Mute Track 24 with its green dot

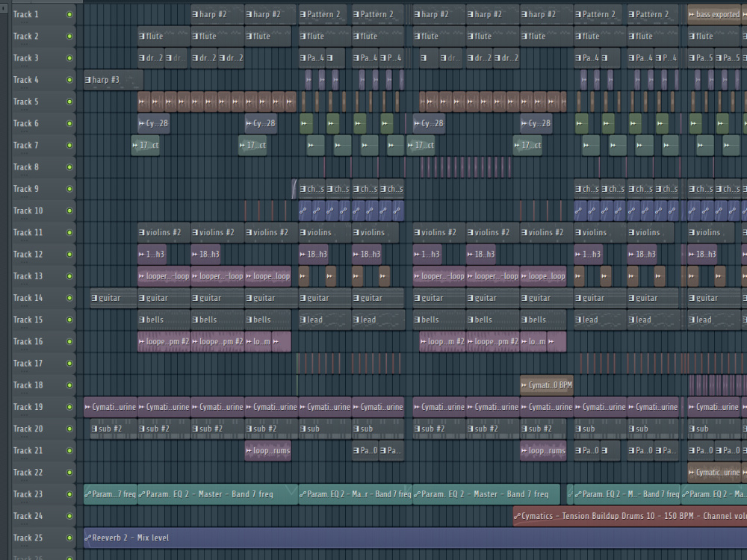69,516
